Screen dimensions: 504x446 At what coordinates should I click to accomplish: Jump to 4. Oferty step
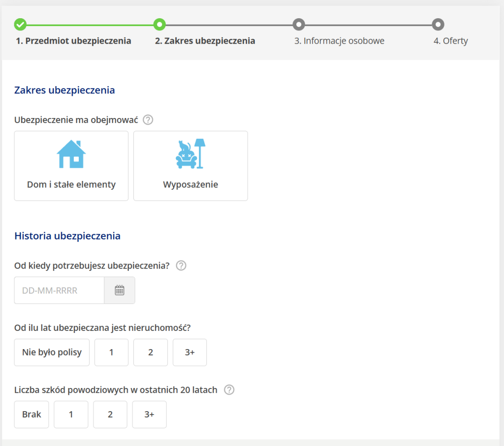(x=450, y=41)
